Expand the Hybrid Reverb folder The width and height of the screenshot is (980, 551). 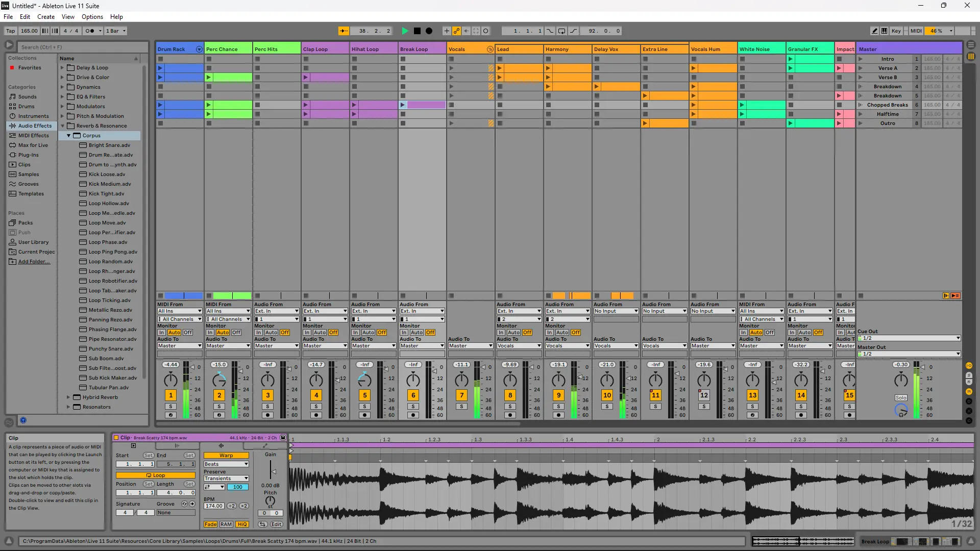click(x=68, y=397)
